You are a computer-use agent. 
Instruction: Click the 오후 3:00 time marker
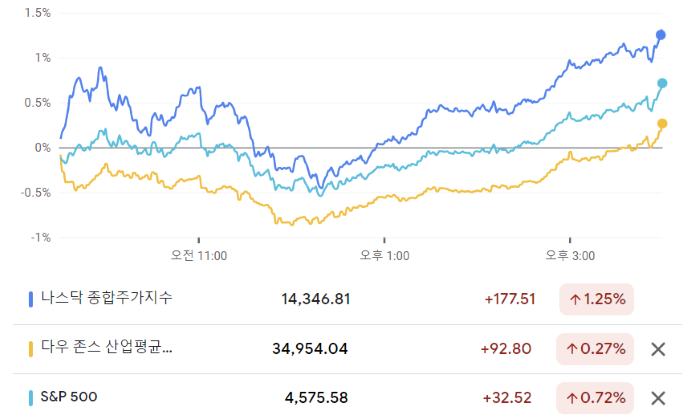click(x=570, y=256)
